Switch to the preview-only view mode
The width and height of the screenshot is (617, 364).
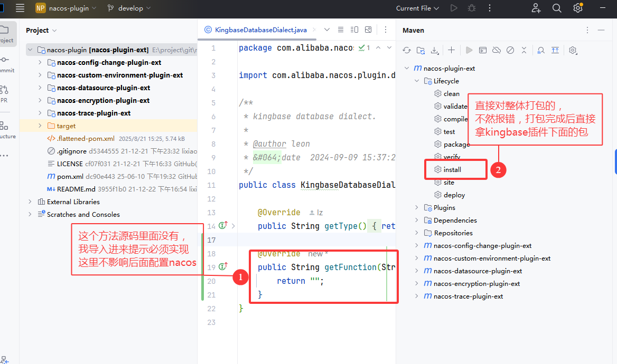tap(368, 30)
